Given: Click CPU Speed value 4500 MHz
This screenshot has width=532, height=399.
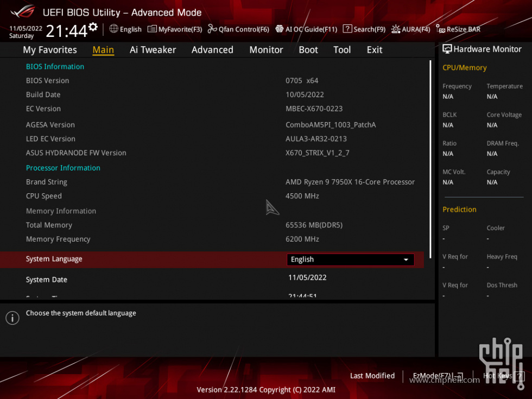Looking at the screenshot, I should pos(302,196).
